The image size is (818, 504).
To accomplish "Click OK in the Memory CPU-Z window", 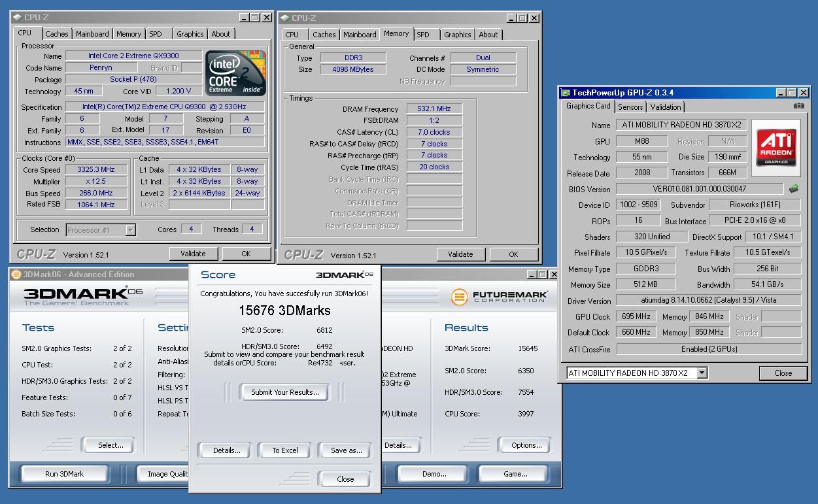I will [513, 254].
